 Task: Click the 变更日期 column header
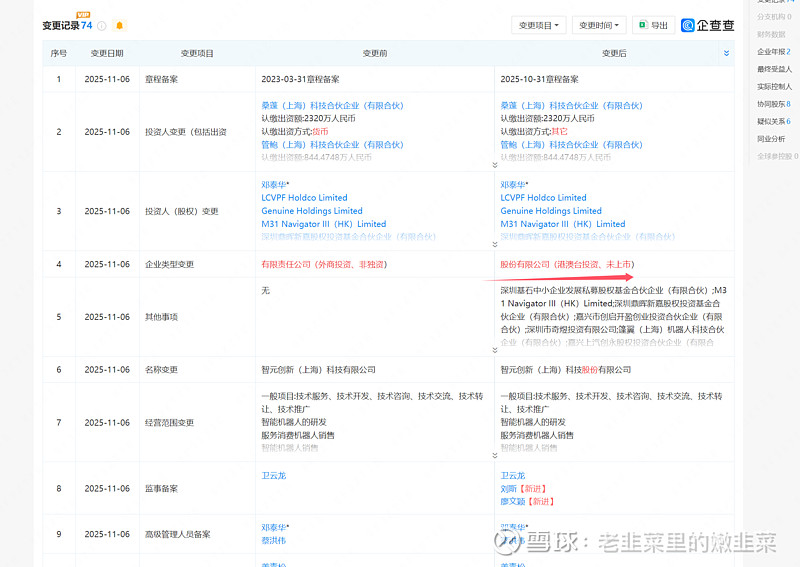(x=107, y=53)
